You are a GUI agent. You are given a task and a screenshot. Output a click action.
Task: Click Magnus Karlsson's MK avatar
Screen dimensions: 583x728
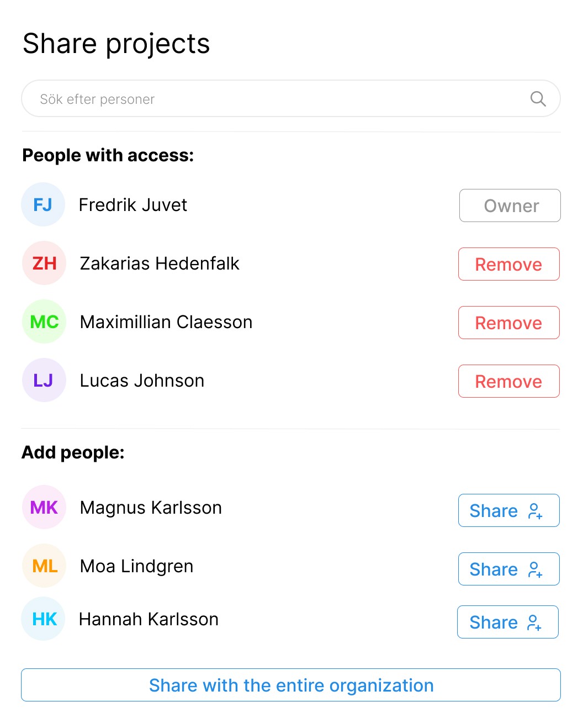[44, 508]
